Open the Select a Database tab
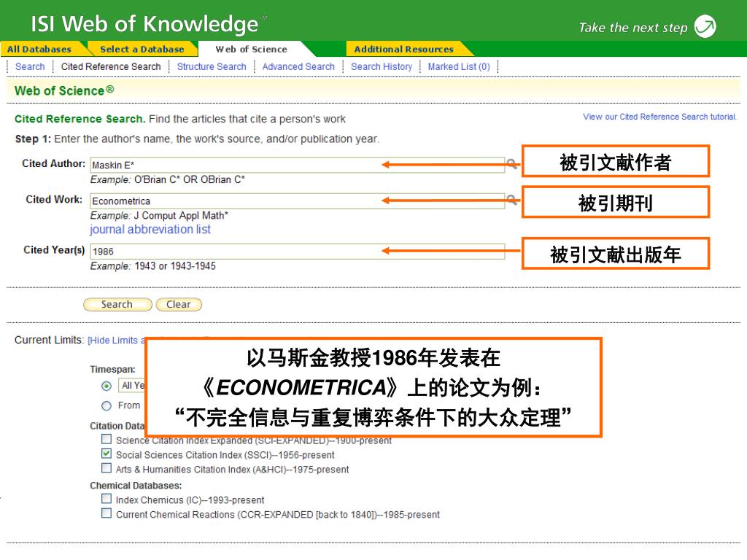The width and height of the screenshot is (747, 560). pyautogui.click(x=142, y=49)
